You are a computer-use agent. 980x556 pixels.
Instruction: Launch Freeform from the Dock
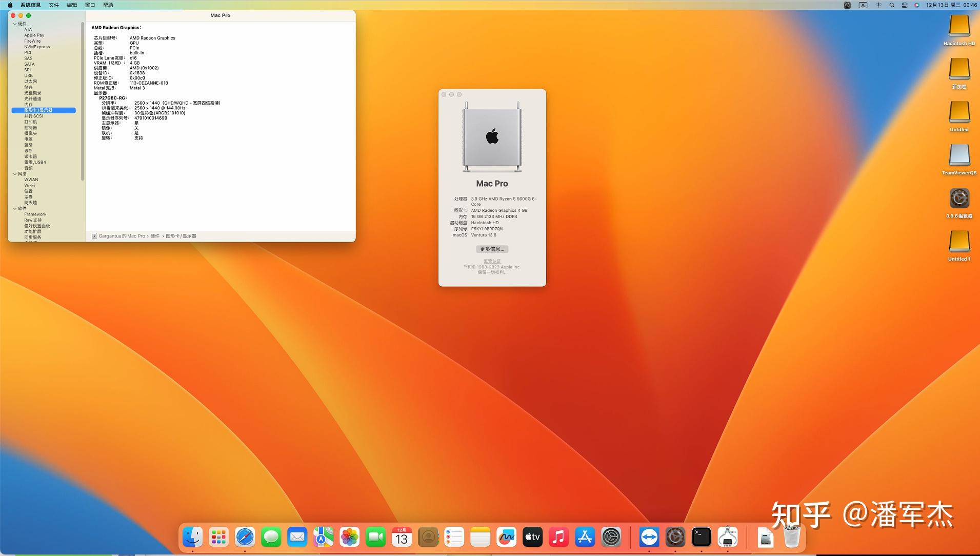[507, 537]
